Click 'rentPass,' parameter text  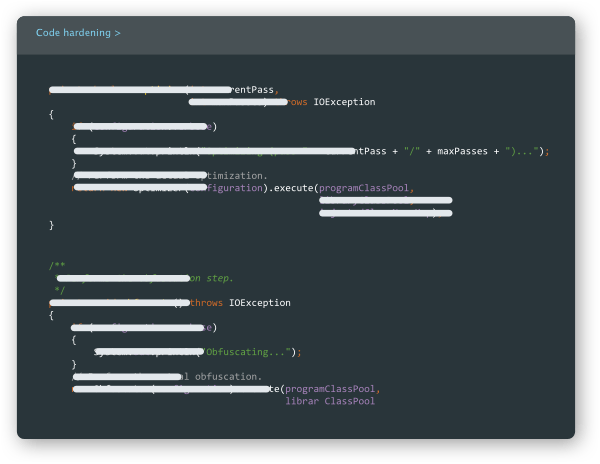255,90
